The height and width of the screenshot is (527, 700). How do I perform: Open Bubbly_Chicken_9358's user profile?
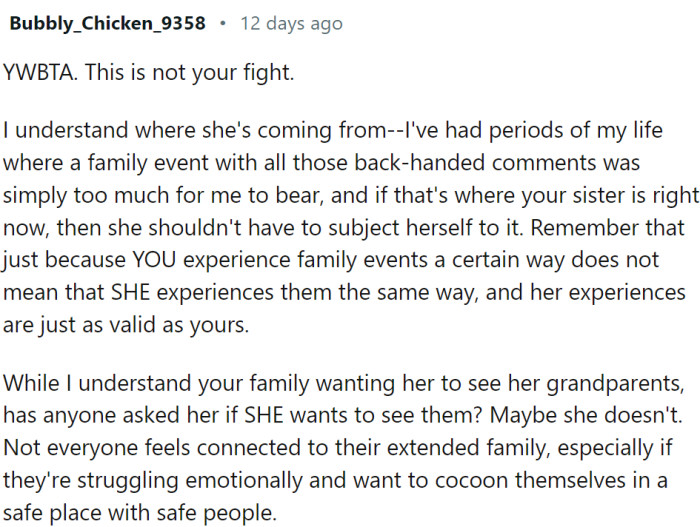pyautogui.click(x=108, y=23)
